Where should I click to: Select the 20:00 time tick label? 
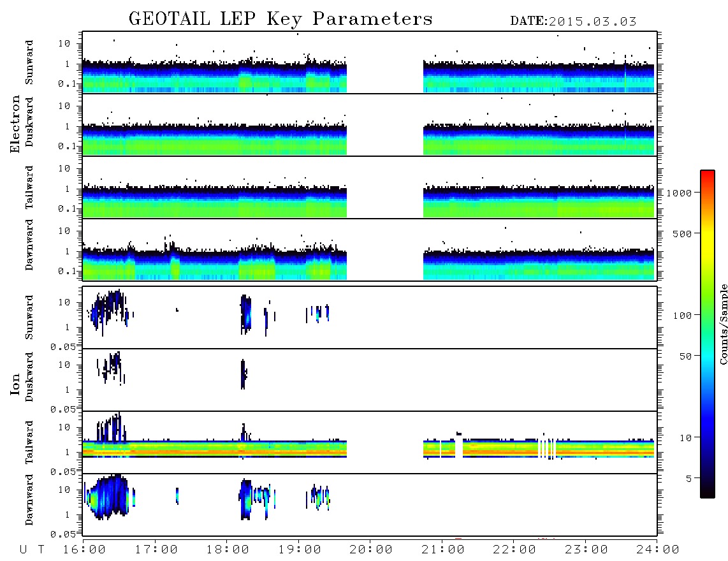371,550
